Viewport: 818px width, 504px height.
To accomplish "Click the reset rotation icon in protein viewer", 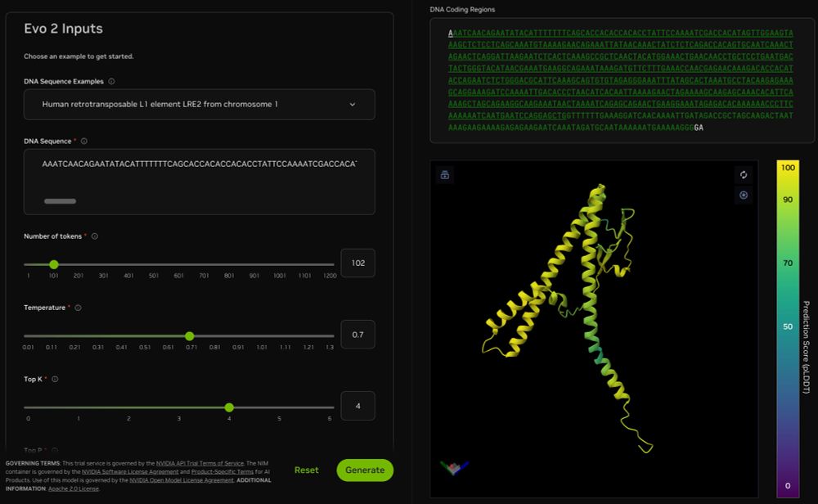I will click(744, 175).
